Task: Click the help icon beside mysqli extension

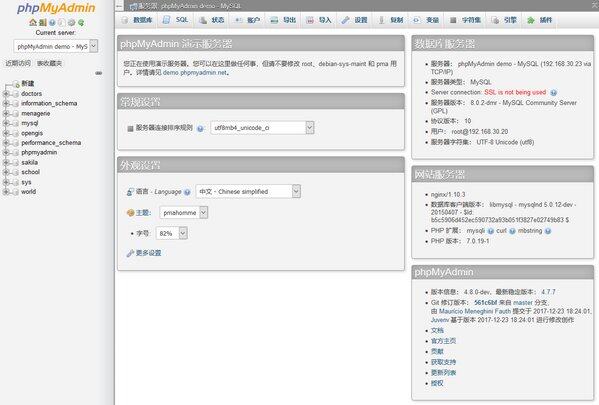Action: [x=491, y=231]
